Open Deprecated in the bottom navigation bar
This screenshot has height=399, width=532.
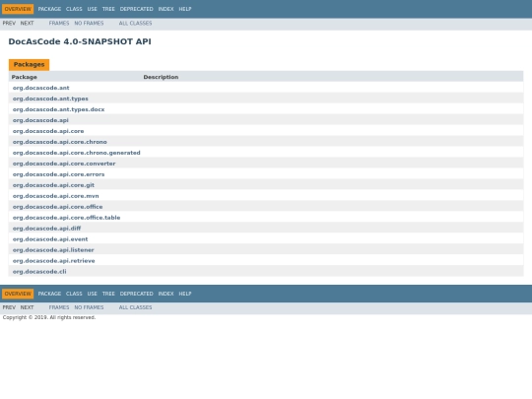point(136,294)
